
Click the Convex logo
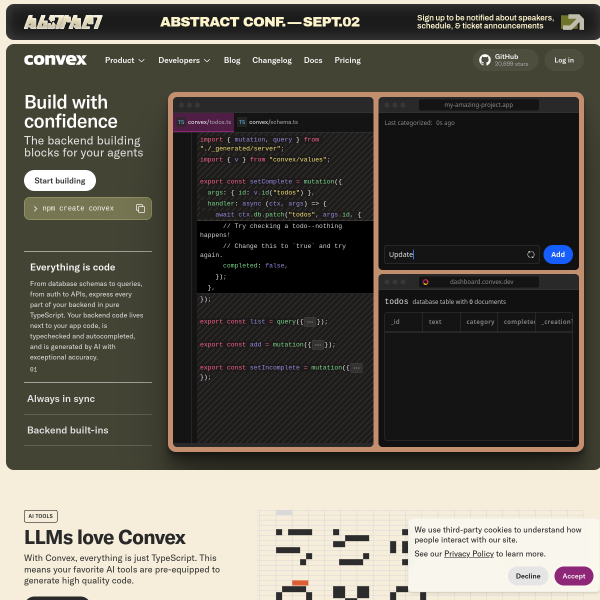click(x=55, y=60)
